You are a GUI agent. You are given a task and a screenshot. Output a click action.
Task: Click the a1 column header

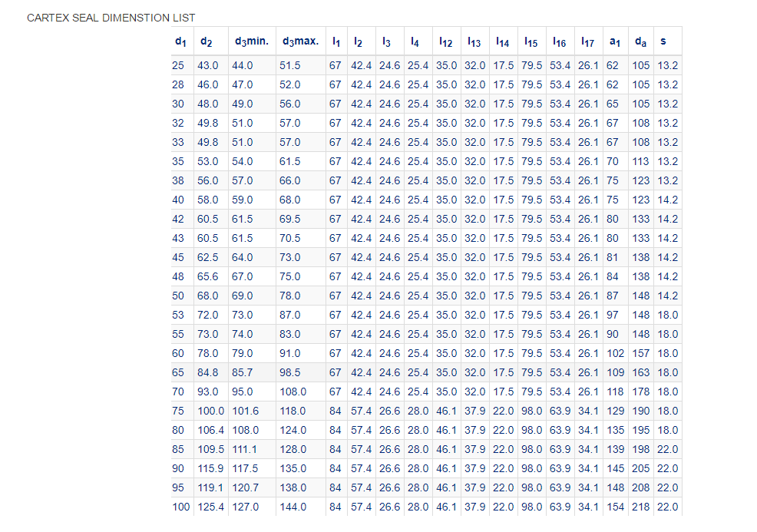coord(614,41)
